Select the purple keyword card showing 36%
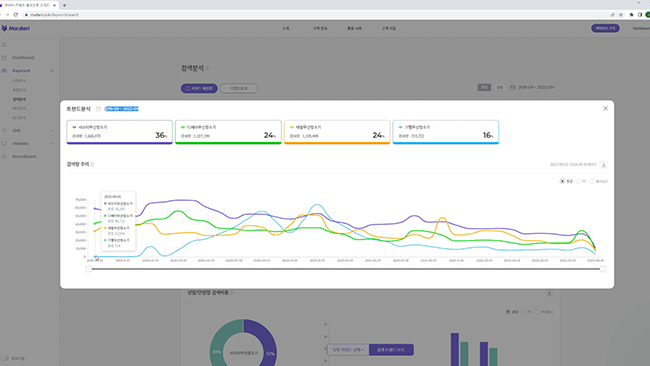The image size is (650, 366). click(x=119, y=132)
